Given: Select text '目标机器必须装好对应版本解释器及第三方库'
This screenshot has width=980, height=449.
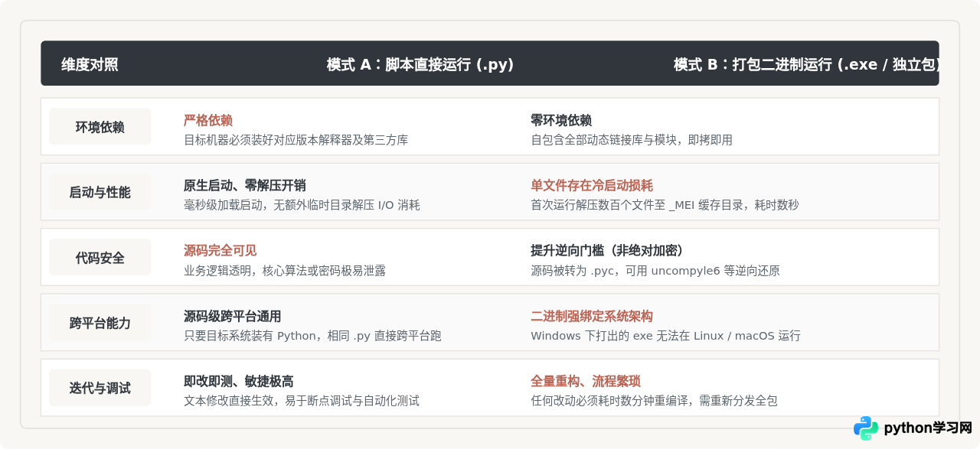Looking at the screenshot, I should (296, 140).
